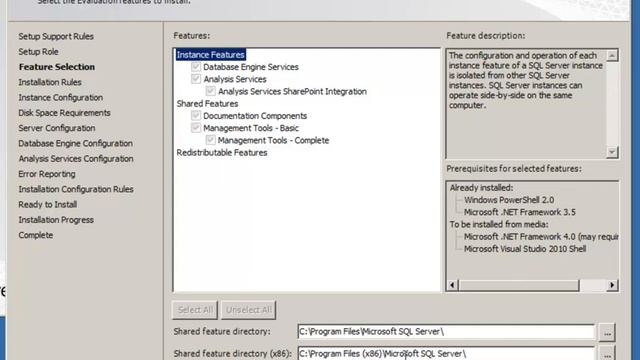The width and height of the screenshot is (640, 360).
Task: Go to Setup Support Rules step
Action: tap(56, 36)
